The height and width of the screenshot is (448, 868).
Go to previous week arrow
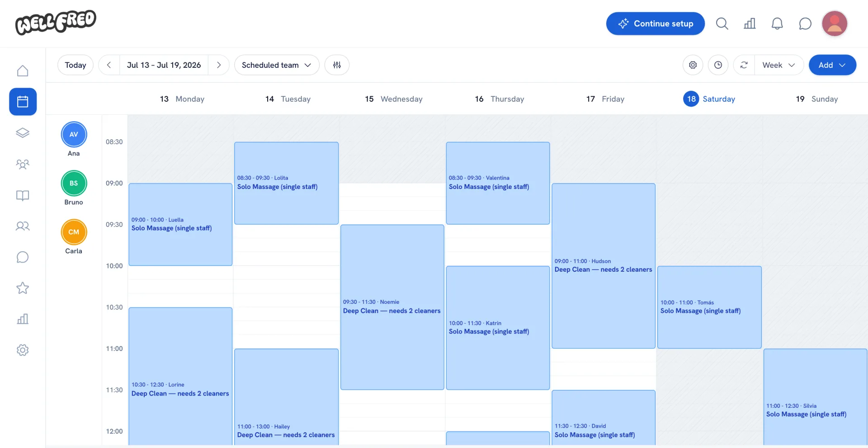tap(109, 65)
